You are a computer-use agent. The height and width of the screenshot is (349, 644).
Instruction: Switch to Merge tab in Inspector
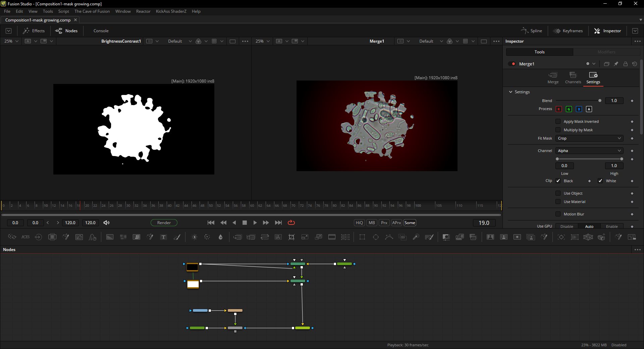pos(553,78)
